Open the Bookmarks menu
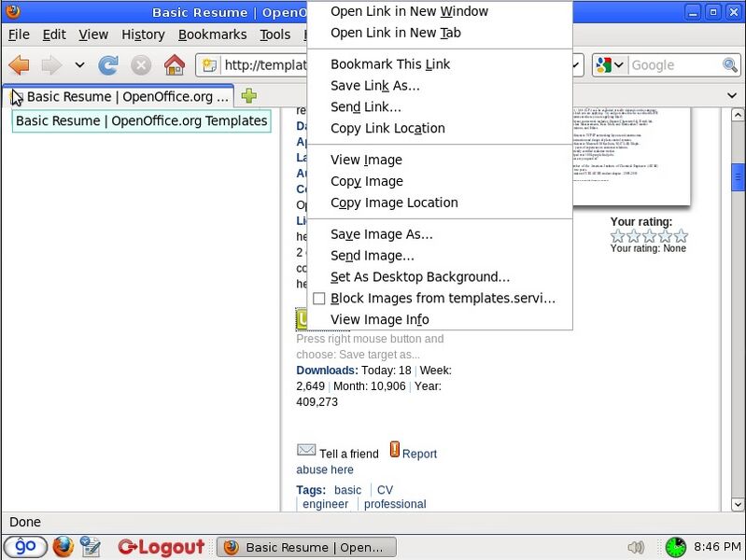This screenshot has height=560, width=746. coord(212,35)
